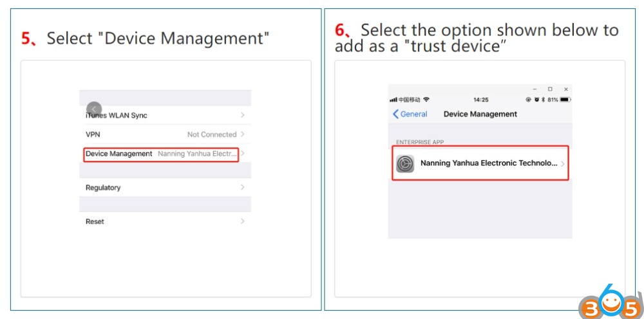The width and height of the screenshot is (644, 319).
Task: Maximize the phone mirror window
Action: point(550,89)
